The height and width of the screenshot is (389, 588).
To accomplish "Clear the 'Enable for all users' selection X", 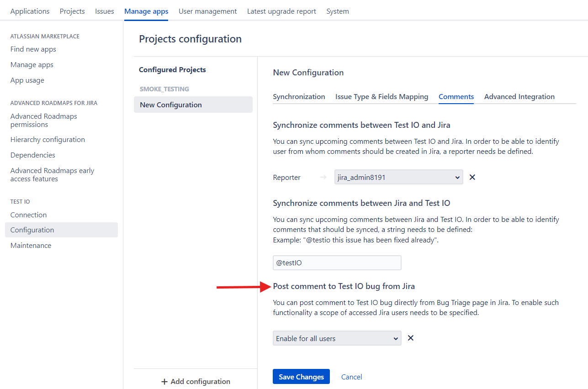I will point(411,338).
